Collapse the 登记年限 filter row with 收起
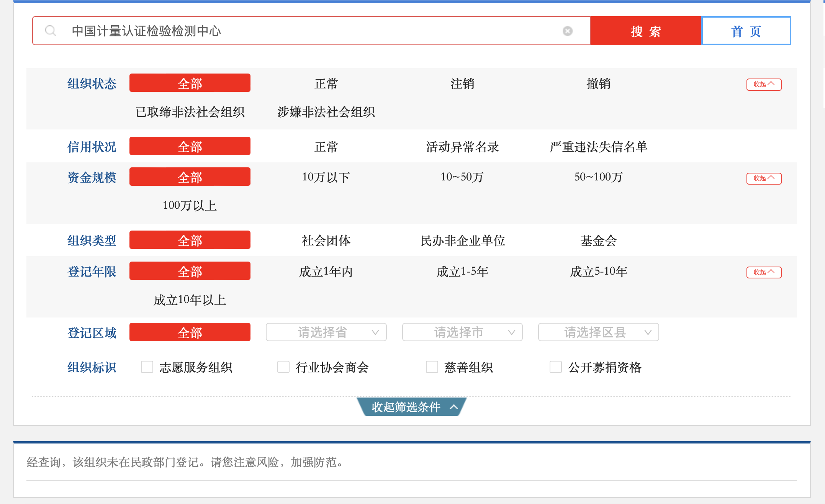 click(x=763, y=272)
